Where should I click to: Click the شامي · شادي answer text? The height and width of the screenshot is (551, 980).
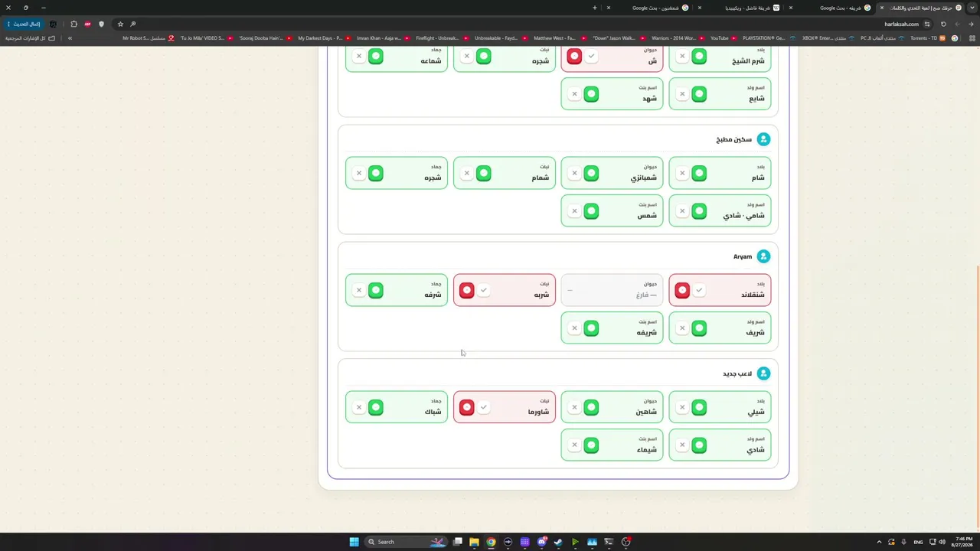pos(743,216)
